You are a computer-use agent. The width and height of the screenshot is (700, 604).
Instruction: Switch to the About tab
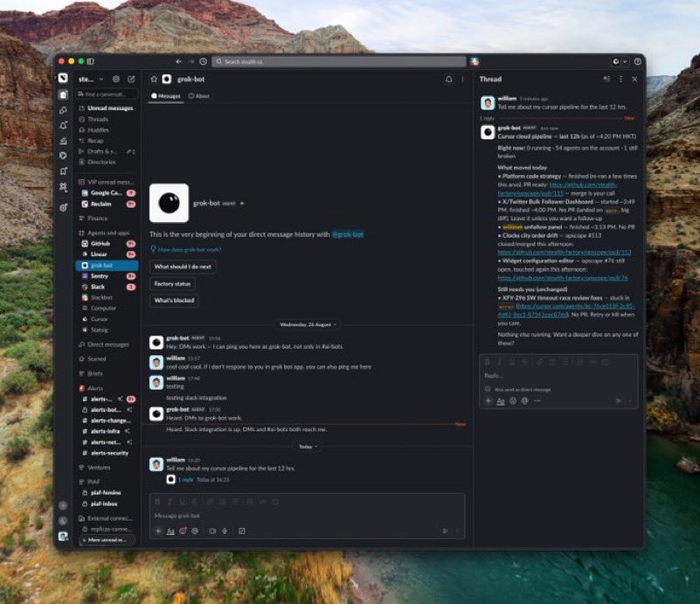(199, 96)
